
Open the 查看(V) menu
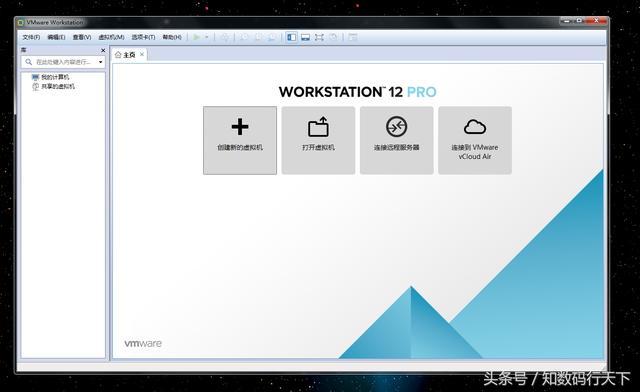coord(82,37)
